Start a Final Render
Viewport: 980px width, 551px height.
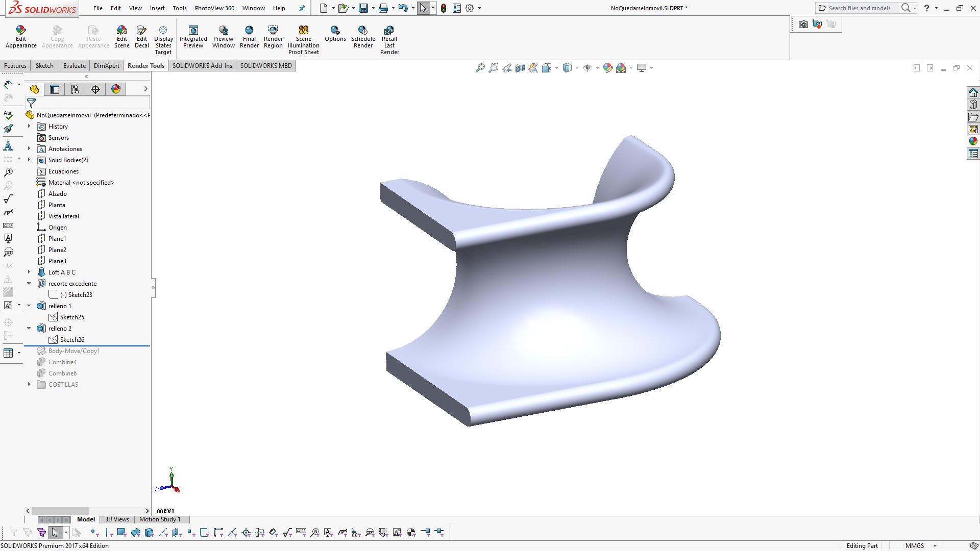tap(249, 36)
